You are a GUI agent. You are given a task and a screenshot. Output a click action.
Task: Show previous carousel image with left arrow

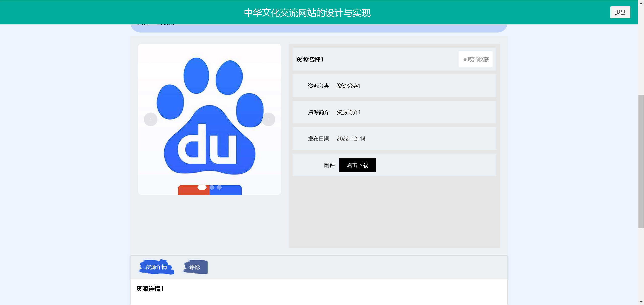click(150, 119)
